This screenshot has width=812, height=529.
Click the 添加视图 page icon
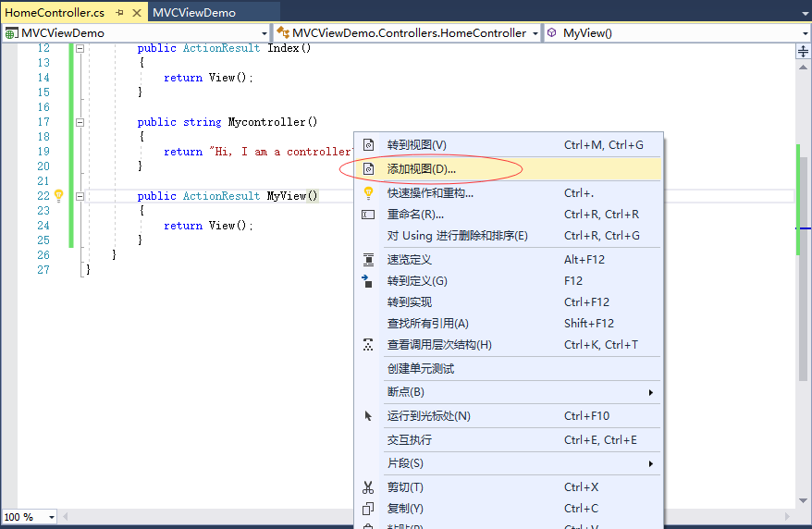pos(368,169)
